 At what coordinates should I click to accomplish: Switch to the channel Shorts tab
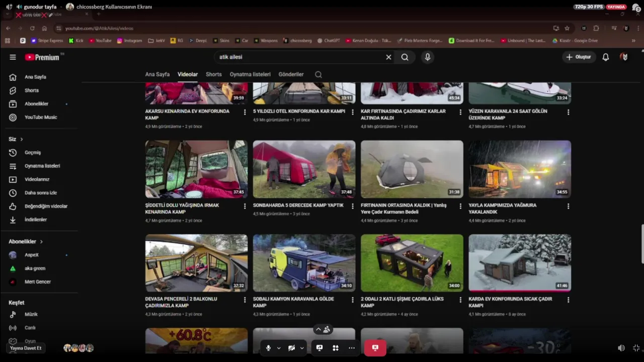point(214,74)
